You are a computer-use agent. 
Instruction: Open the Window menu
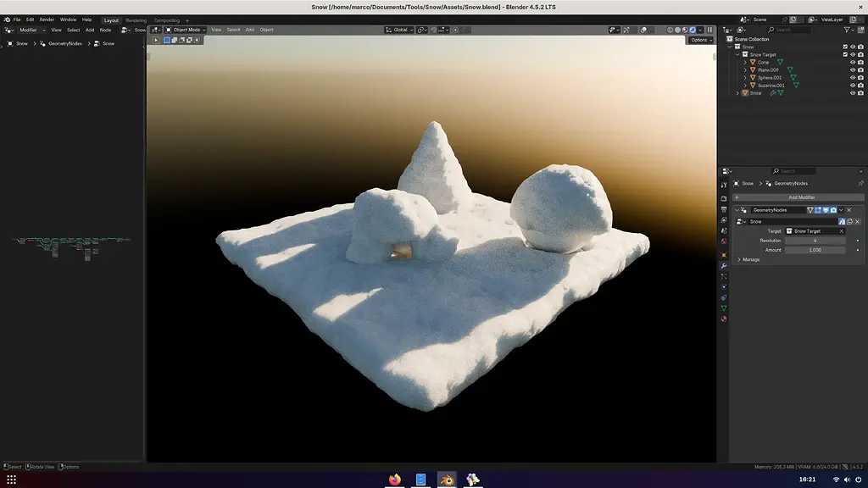coord(68,19)
